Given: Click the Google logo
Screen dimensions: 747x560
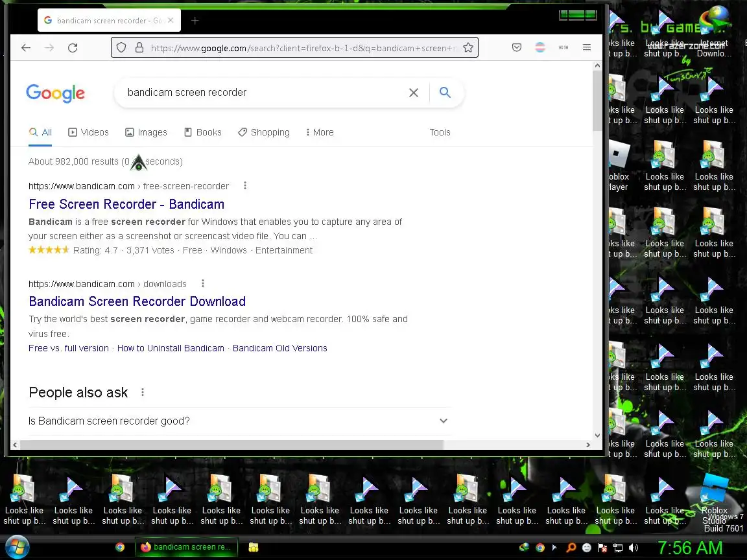Looking at the screenshot, I should (x=55, y=93).
